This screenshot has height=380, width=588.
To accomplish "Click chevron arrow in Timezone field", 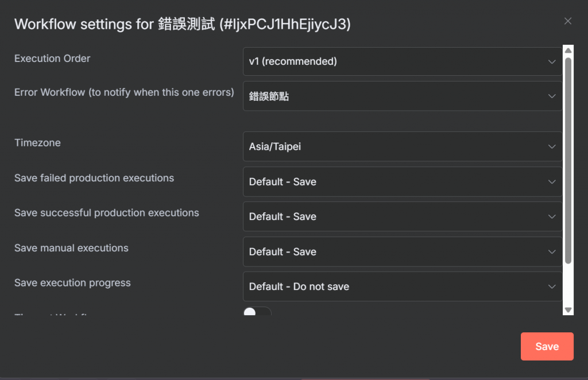I will coord(552,146).
